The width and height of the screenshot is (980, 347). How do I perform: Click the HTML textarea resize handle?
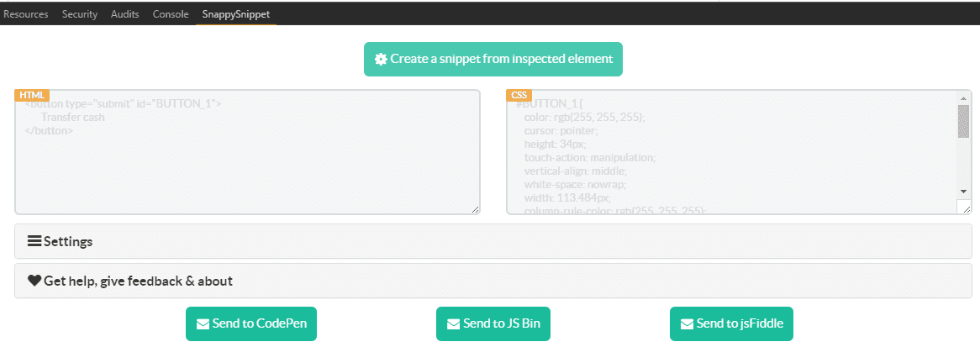(x=475, y=208)
